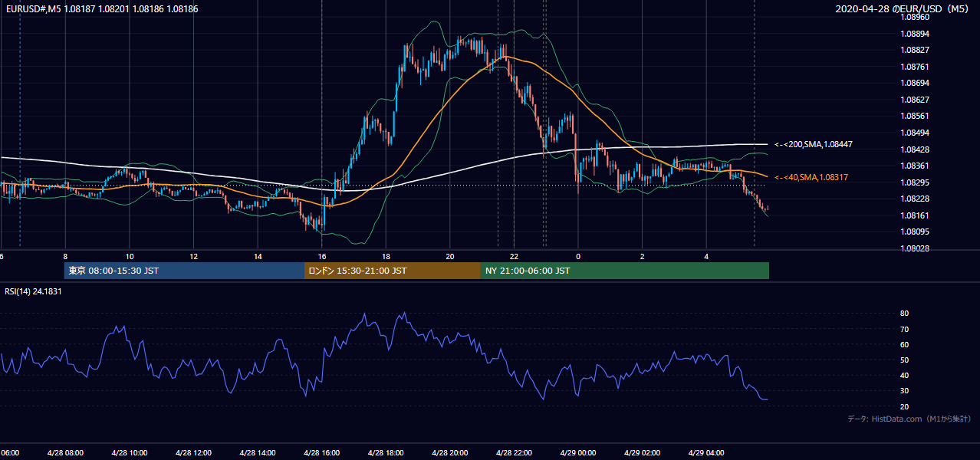The width and height of the screenshot is (980, 460).
Task: Click price axis value 1.08494
Action: point(915,133)
